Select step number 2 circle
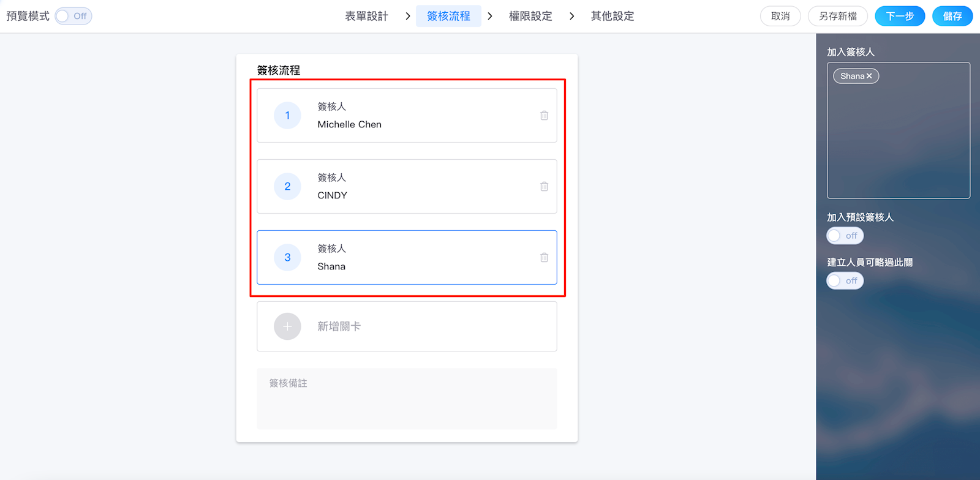This screenshot has width=980, height=480. 287,187
